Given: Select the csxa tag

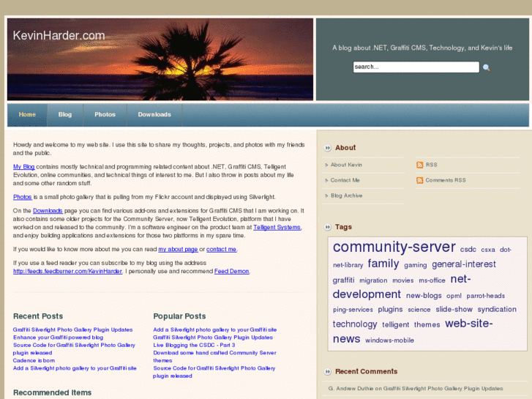Looking at the screenshot, I should pyautogui.click(x=488, y=250).
